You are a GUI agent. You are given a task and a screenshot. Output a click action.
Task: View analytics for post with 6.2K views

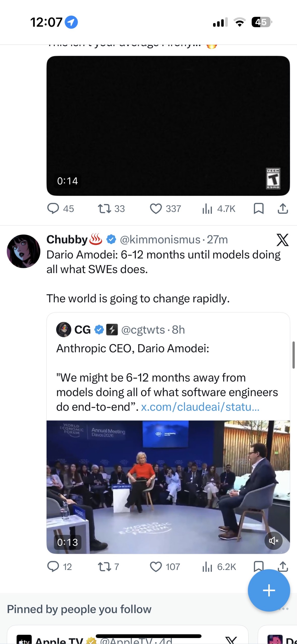tap(207, 567)
